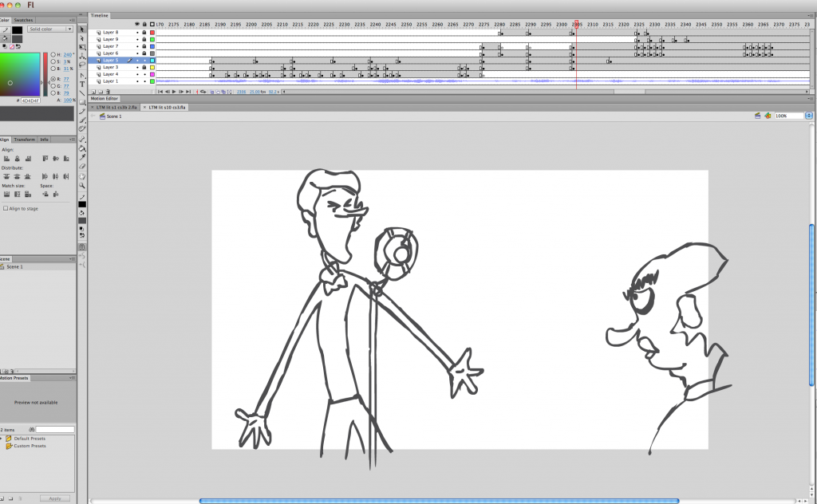
Task: Toggle the lock on Layer 8
Action: coord(144,33)
